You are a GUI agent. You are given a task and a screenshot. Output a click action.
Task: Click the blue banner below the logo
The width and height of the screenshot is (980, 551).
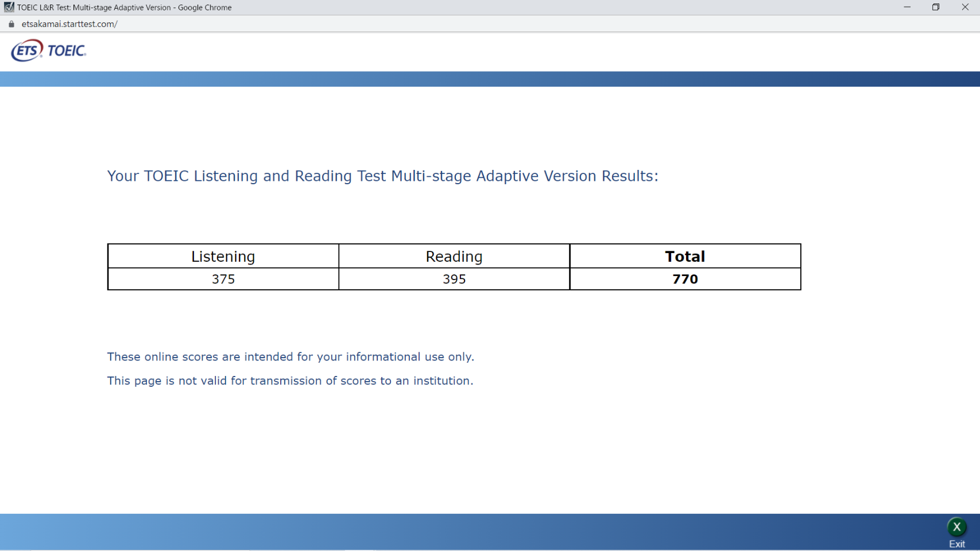coord(490,79)
